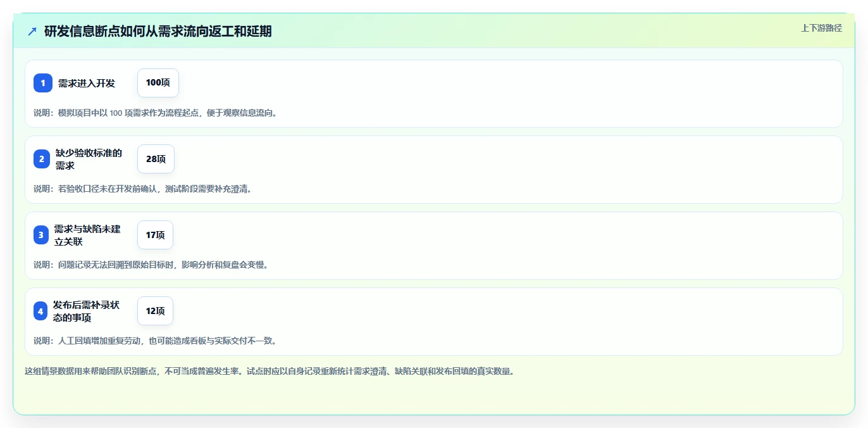Select the 缺少验收标准的需求 step label
The width and height of the screenshot is (868, 428).
[x=89, y=159]
